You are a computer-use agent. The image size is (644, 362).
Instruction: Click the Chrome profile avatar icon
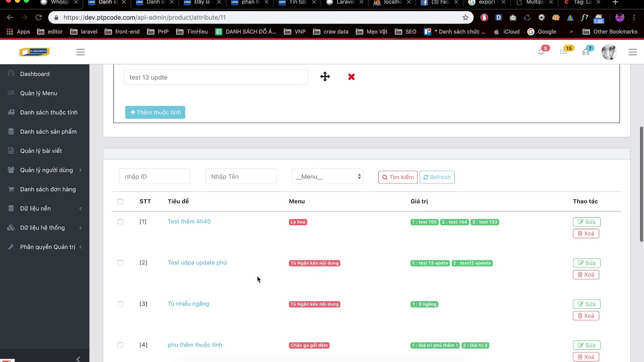click(620, 17)
